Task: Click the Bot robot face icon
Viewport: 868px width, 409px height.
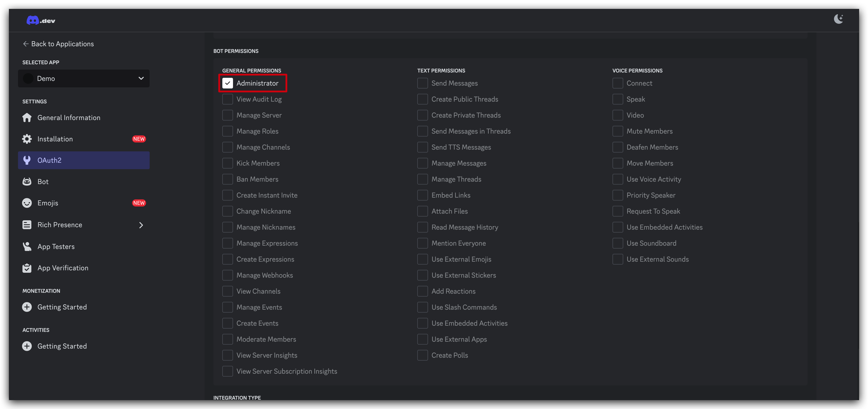Action: pyautogui.click(x=27, y=182)
